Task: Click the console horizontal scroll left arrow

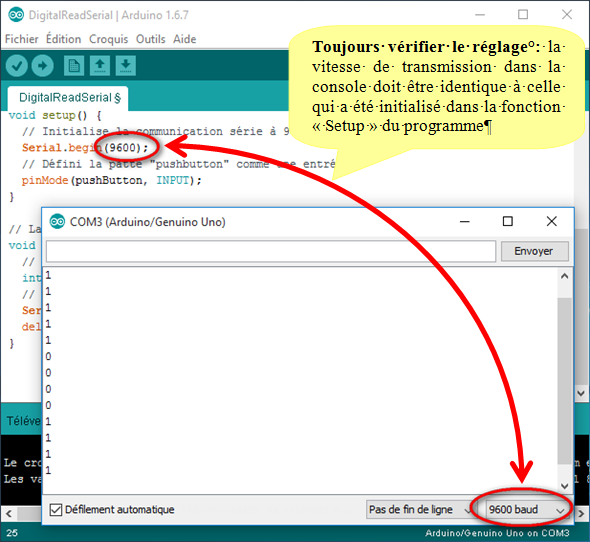Action: pos(9,513)
